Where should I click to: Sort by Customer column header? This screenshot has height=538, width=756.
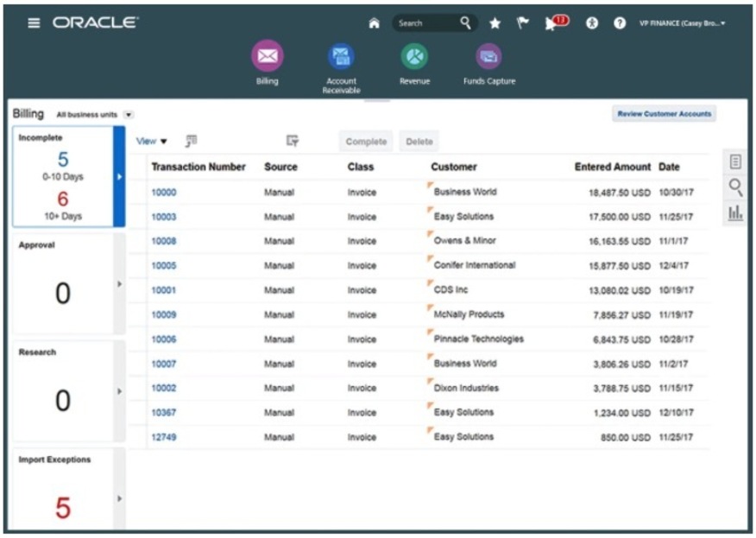[454, 167]
